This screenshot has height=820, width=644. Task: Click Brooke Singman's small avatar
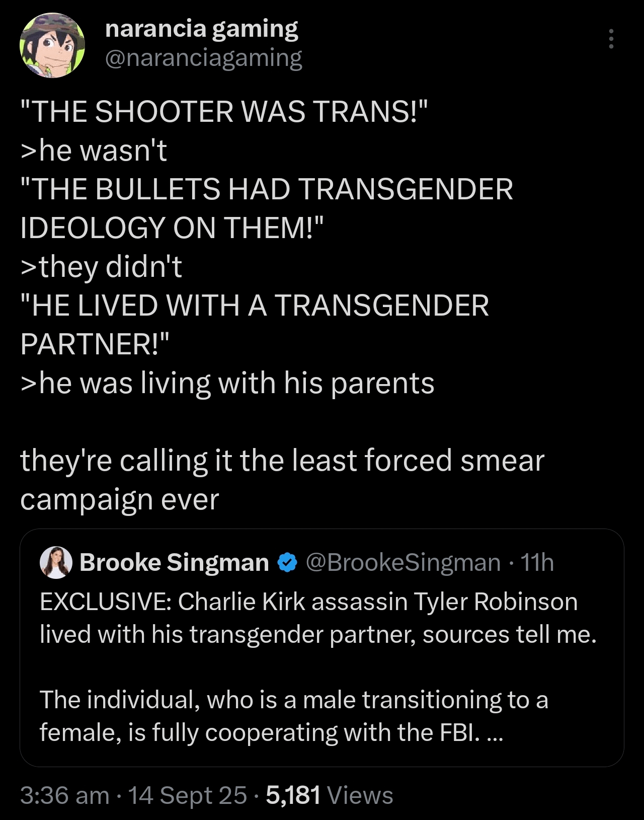(x=56, y=562)
